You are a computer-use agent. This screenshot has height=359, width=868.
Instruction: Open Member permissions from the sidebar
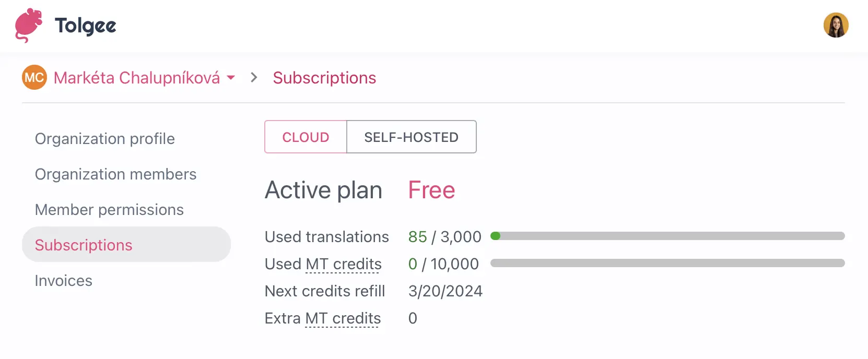tap(109, 209)
